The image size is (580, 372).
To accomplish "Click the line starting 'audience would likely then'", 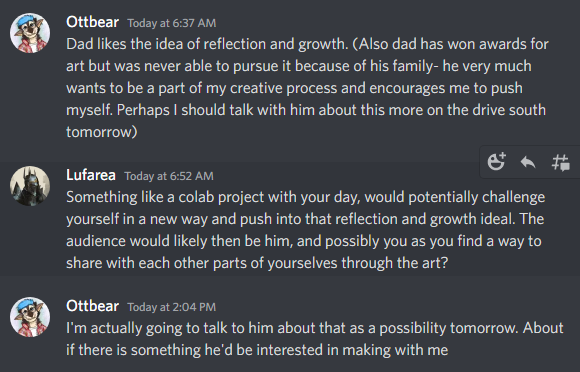I will [304, 241].
